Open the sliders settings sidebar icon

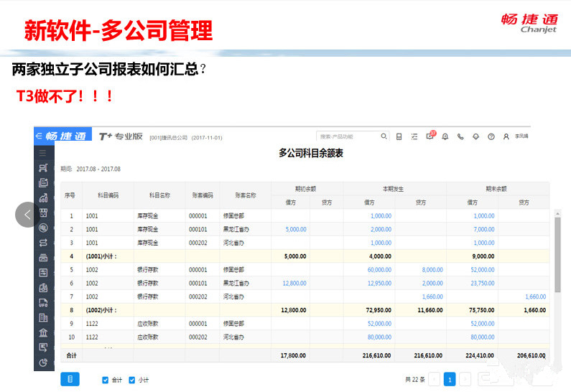(43, 273)
